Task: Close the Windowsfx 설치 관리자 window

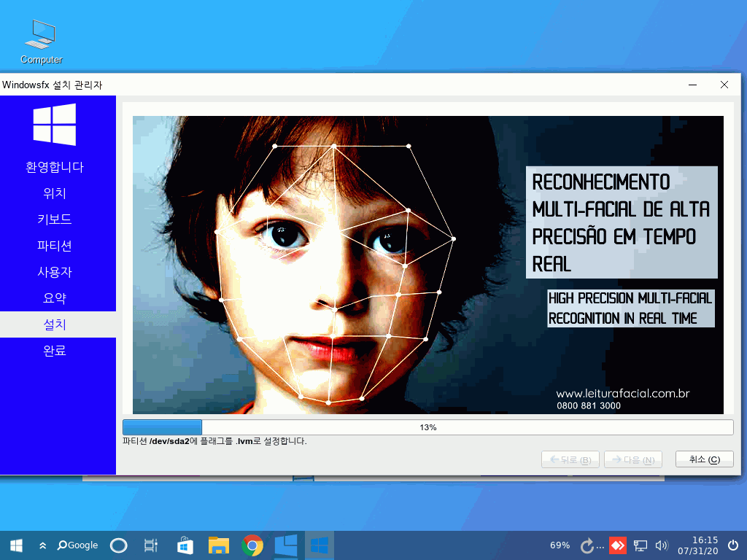Action: (724, 85)
